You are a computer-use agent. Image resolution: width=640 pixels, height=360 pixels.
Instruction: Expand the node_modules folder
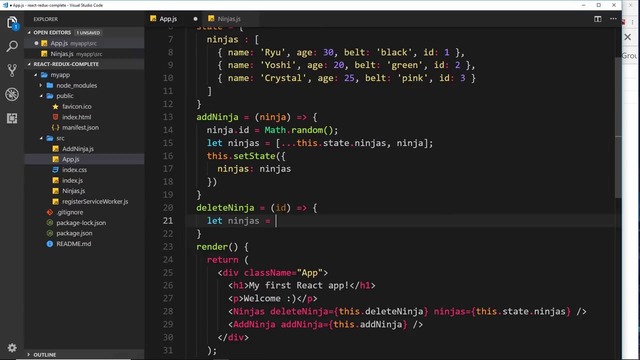pyautogui.click(x=41, y=85)
